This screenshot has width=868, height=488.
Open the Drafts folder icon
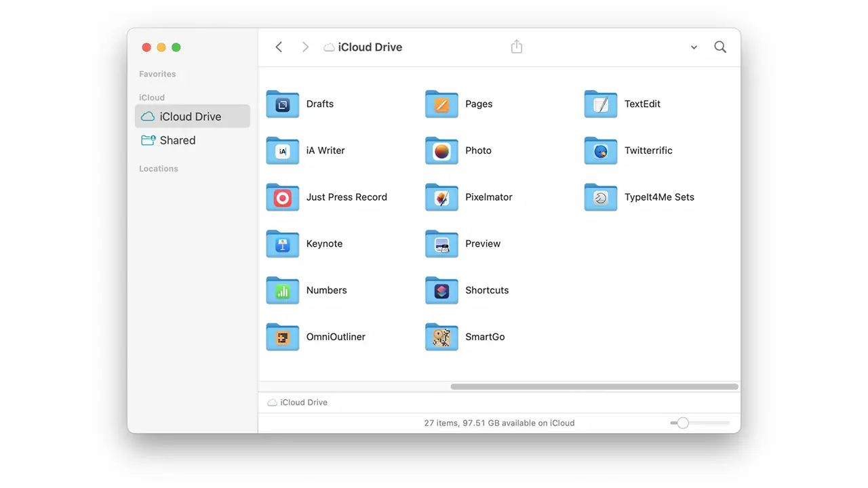click(283, 104)
